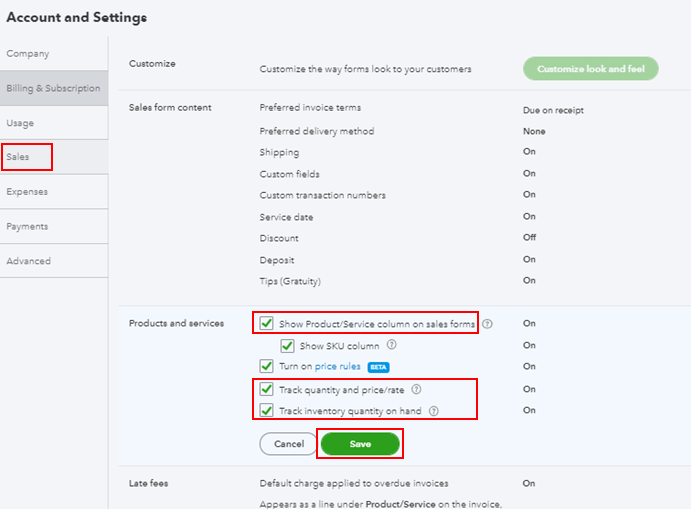
Task: Toggle the Turn on price rules checkbox
Action: [x=266, y=367]
